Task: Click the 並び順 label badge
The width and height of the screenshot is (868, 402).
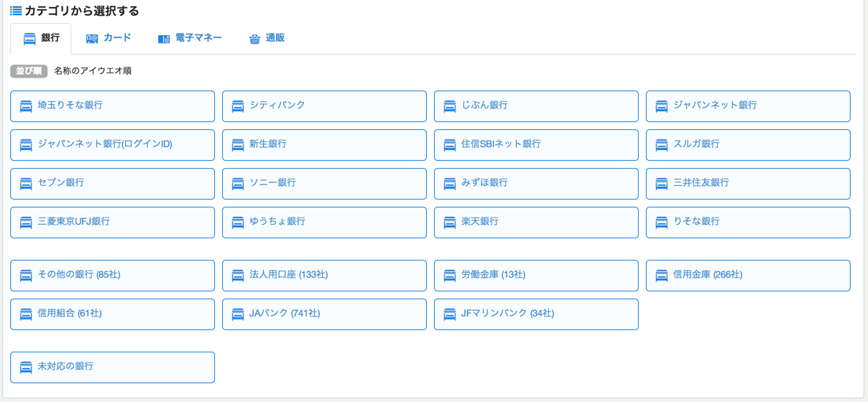Action: click(x=29, y=71)
